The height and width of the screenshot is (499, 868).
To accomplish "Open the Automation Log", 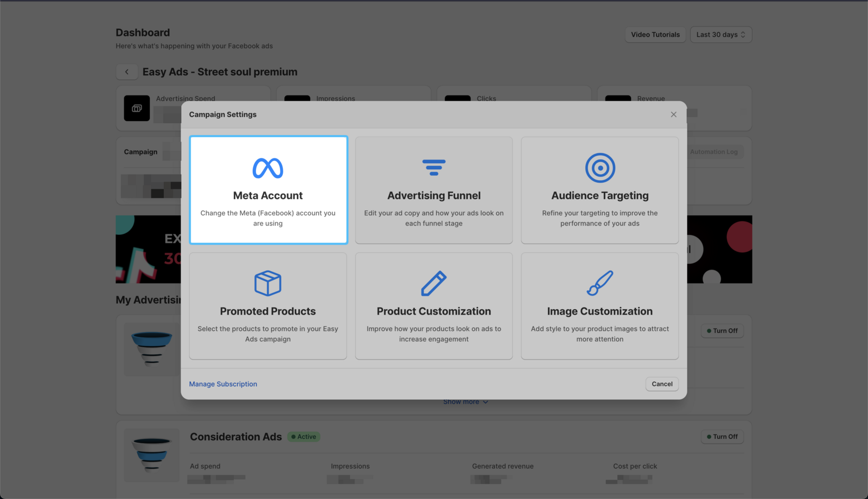I will 714,152.
